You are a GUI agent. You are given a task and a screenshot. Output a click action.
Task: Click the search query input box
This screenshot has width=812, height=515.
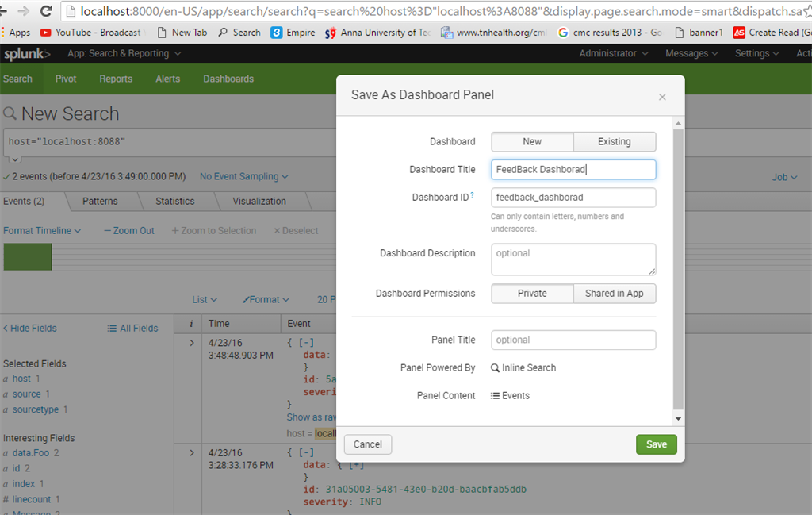pyautogui.click(x=171, y=142)
